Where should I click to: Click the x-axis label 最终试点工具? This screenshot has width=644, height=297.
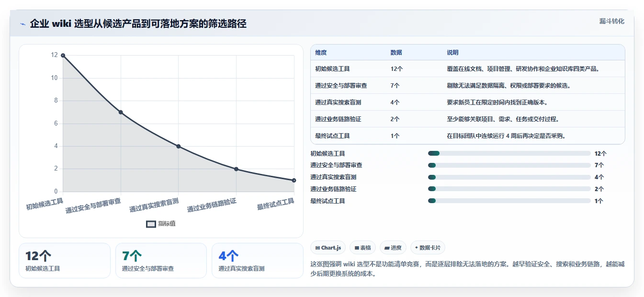[x=276, y=205]
